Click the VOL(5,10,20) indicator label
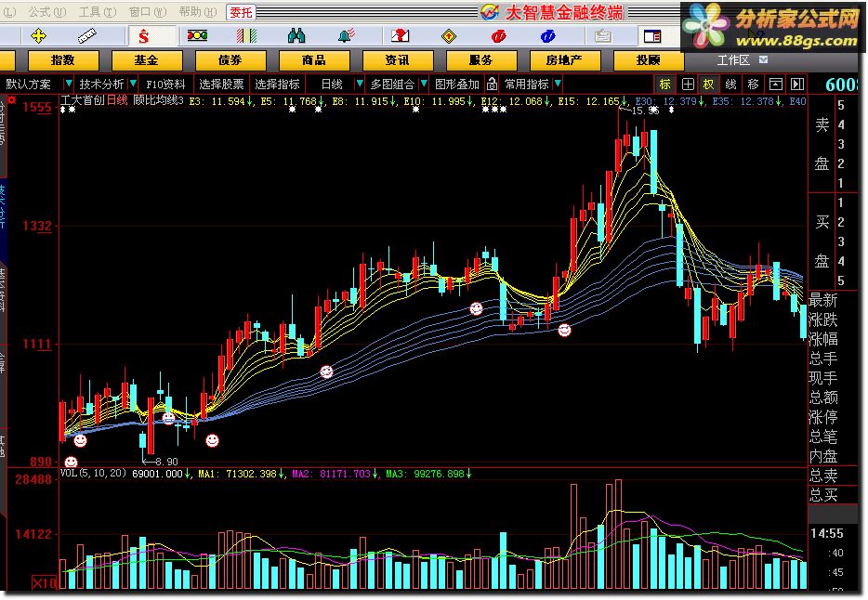868x600 pixels. click(93, 474)
